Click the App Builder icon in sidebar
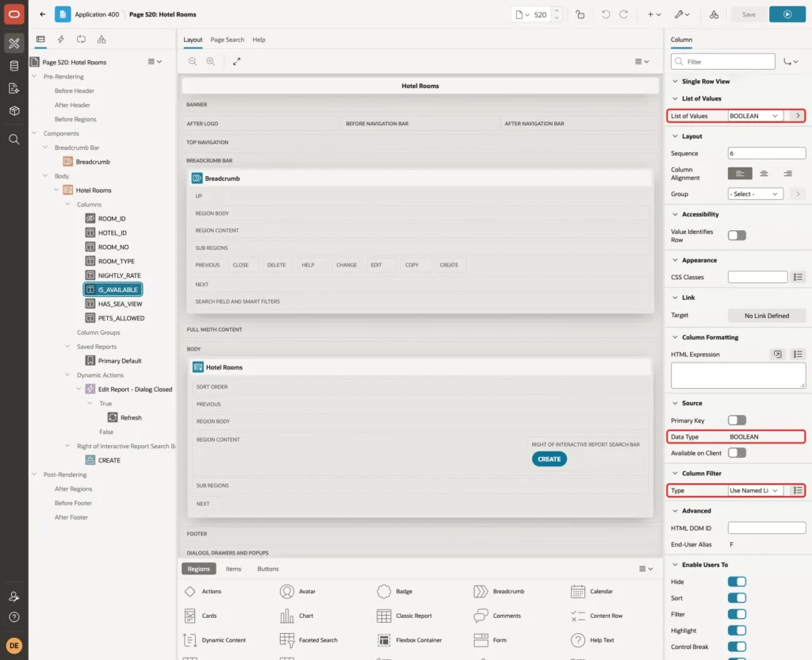 14,43
